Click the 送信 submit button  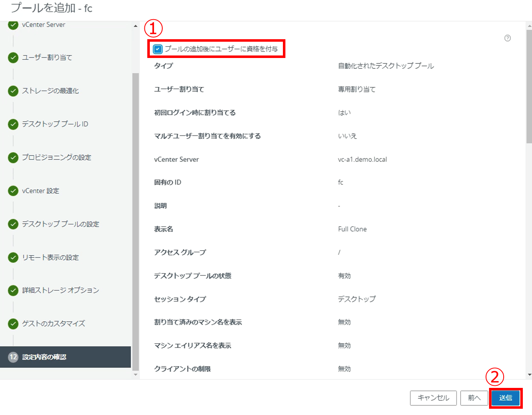point(505,398)
